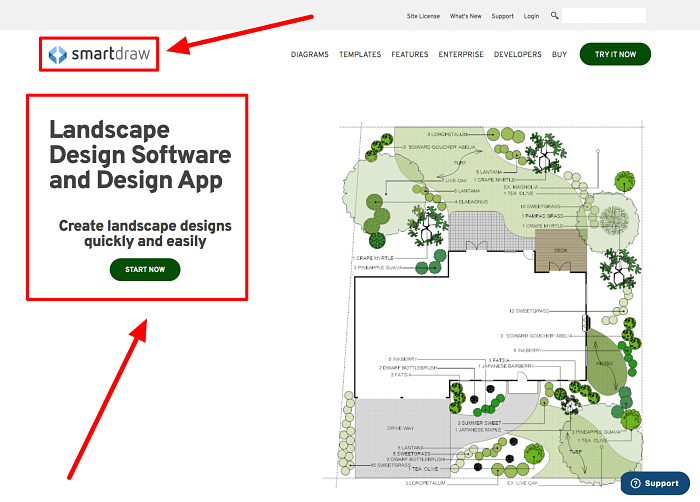Open the Site License link
The width and height of the screenshot is (700, 502).
tap(423, 16)
